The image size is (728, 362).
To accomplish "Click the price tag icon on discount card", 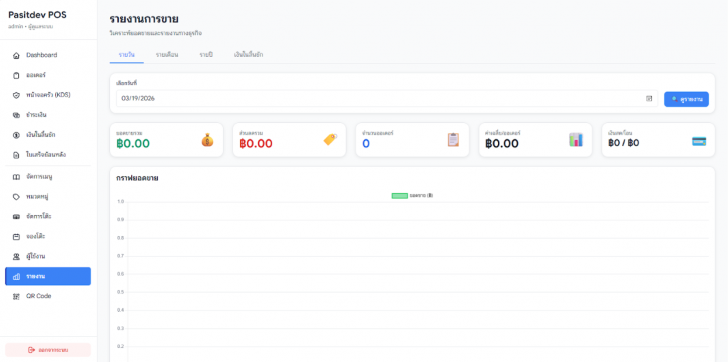I will point(330,139).
